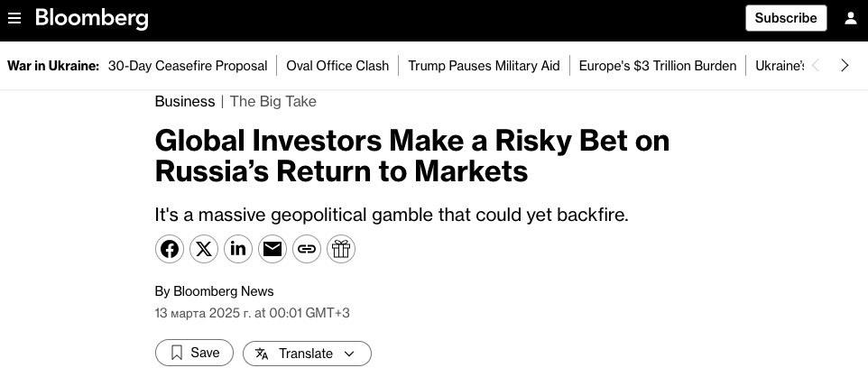The image size is (868, 377).
Task: Select the Trump Pauses Military Aid topic
Action: [x=484, y=66]
